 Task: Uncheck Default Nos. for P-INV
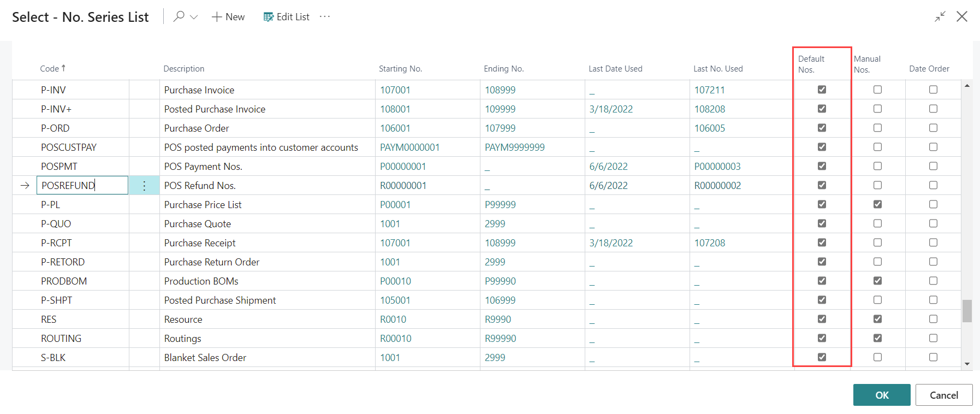point(822,90)
